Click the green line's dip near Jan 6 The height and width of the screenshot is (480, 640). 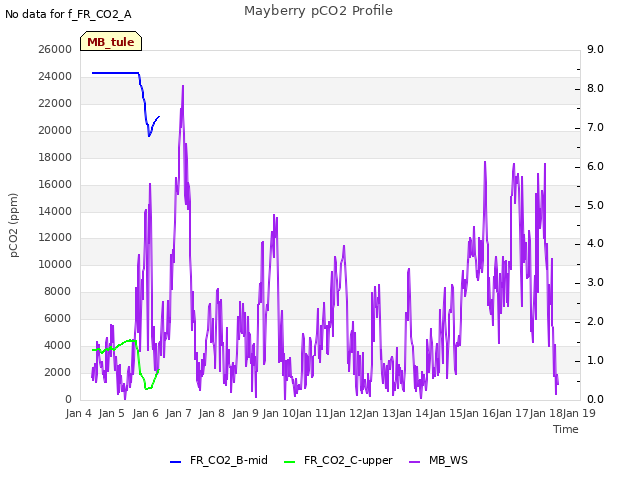[147, 388]
